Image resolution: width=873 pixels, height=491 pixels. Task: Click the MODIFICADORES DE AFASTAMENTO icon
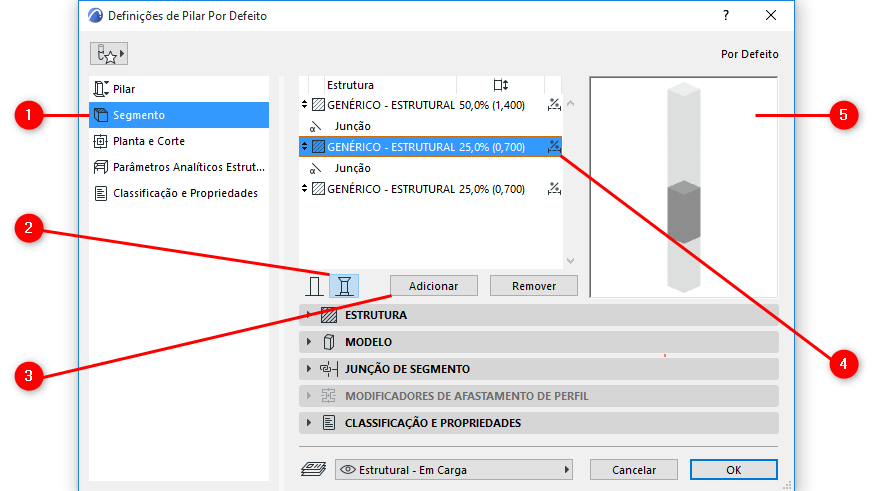tap(329, 396)
